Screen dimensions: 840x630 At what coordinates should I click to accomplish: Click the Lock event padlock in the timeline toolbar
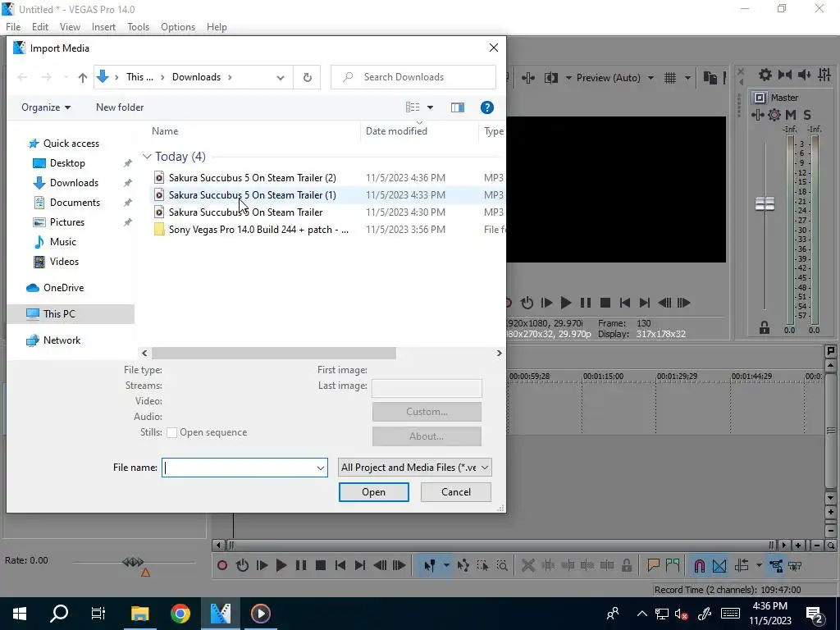626,566
